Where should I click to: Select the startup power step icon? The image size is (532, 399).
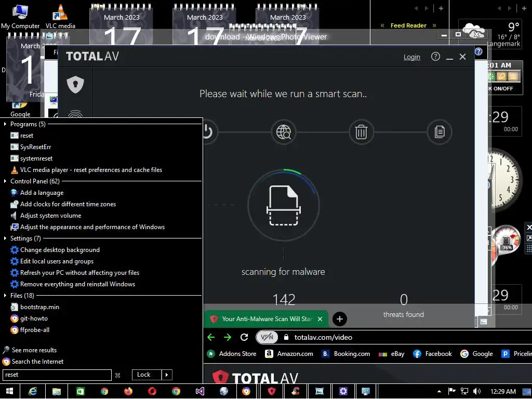pos(208,132)
